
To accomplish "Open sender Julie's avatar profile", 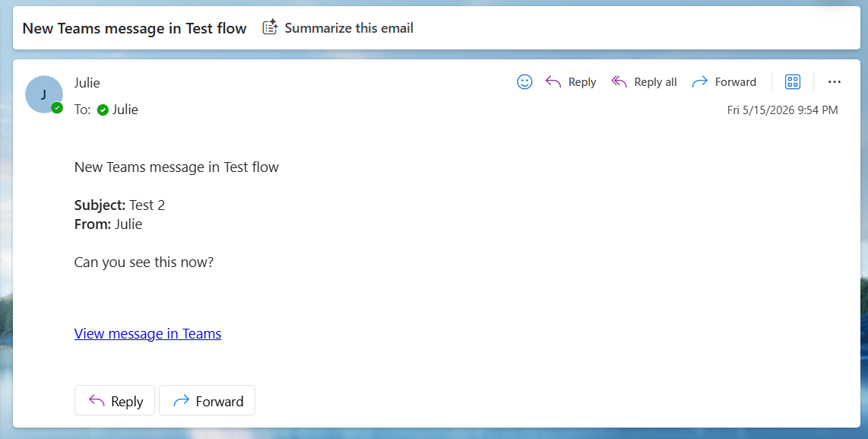I will 44,94.
